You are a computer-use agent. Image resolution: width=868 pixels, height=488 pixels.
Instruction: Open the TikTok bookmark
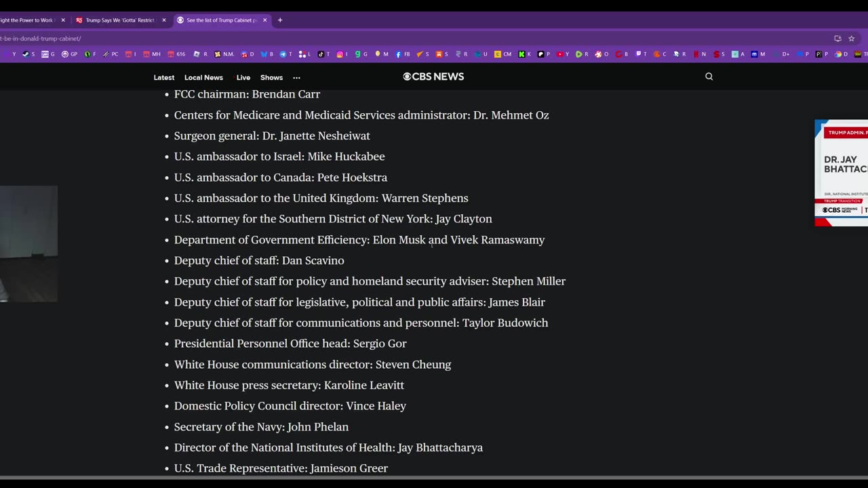[x=323, y=54]
